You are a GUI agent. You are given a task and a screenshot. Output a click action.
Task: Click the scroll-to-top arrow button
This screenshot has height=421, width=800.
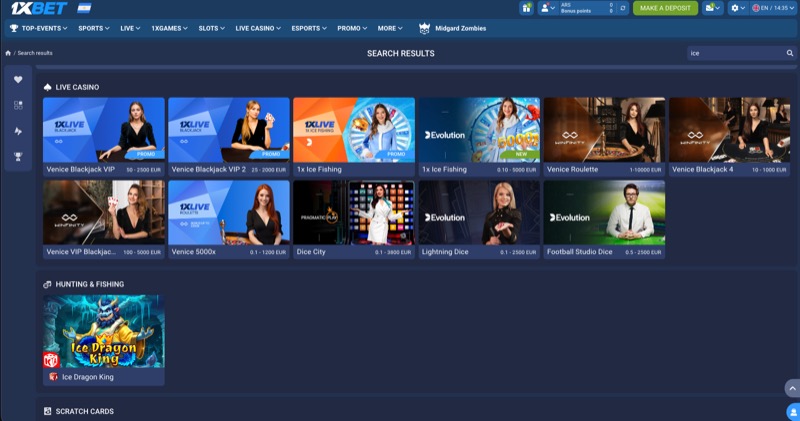click(x=792, y=388)
